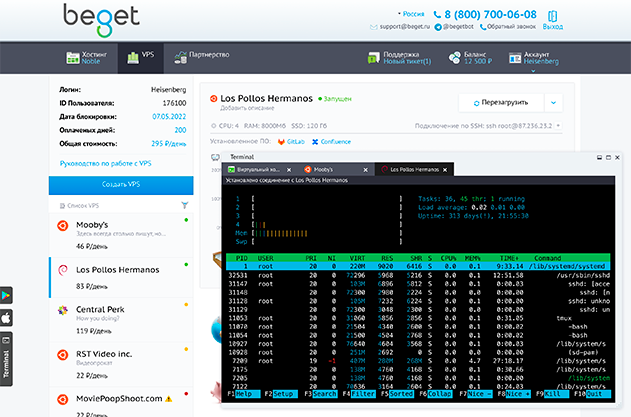Screen dimensions: 631x417
Task: Close Los Pollos Hermanos terminal tab
Action: 445,170
